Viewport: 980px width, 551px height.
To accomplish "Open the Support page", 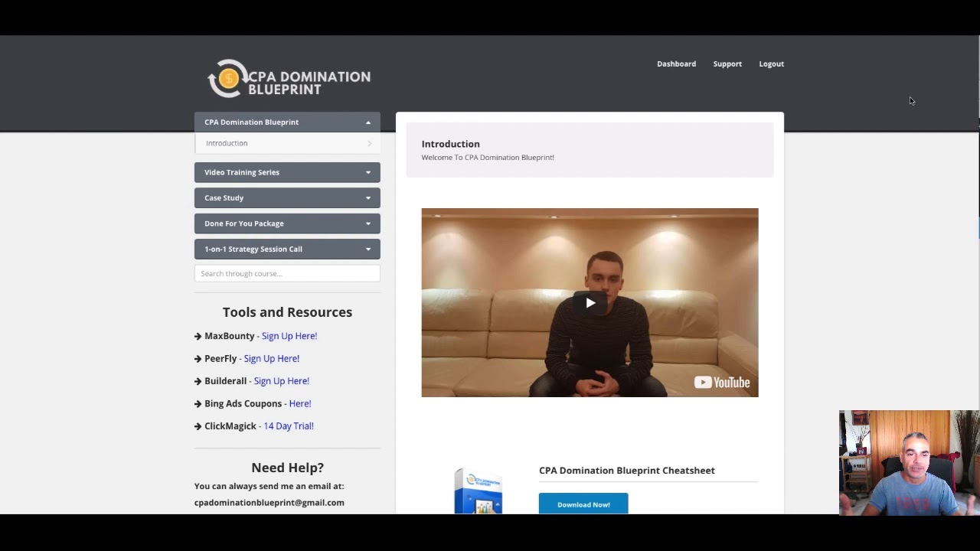I will pos(727,64).
